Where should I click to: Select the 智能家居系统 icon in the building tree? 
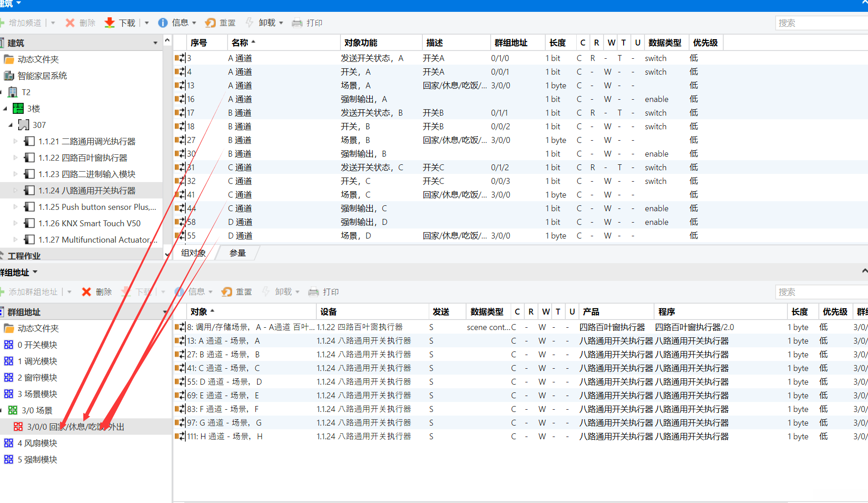point(9,76)
